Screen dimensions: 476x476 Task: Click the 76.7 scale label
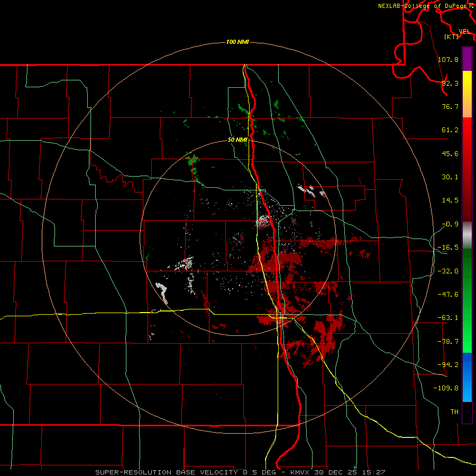[450, 106]
